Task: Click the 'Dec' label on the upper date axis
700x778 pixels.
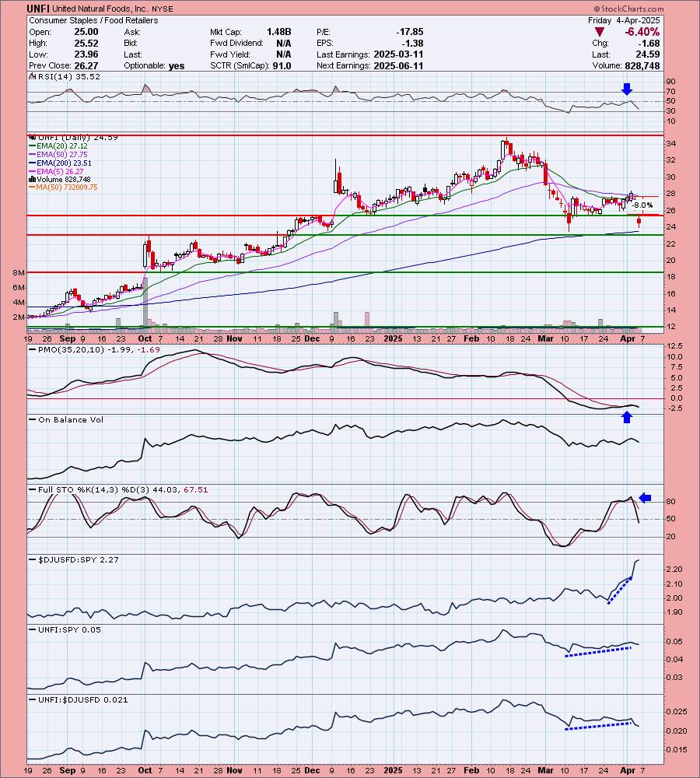Action: (312, 338)
